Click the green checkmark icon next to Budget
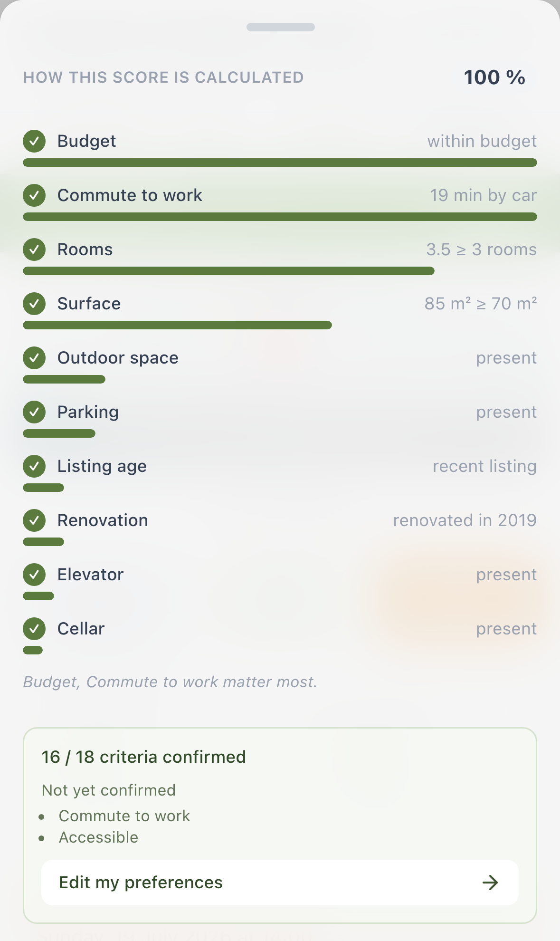Screen dimensions: 560x941 34,141
